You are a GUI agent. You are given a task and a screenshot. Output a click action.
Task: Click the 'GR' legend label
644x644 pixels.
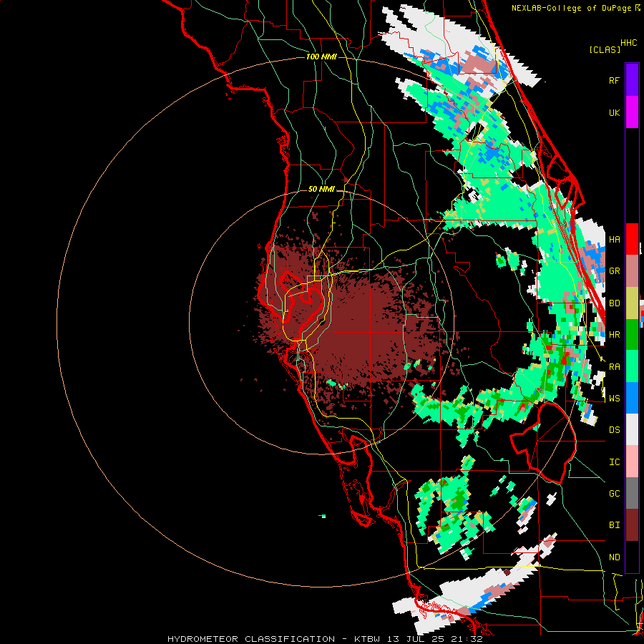(614, 271)
